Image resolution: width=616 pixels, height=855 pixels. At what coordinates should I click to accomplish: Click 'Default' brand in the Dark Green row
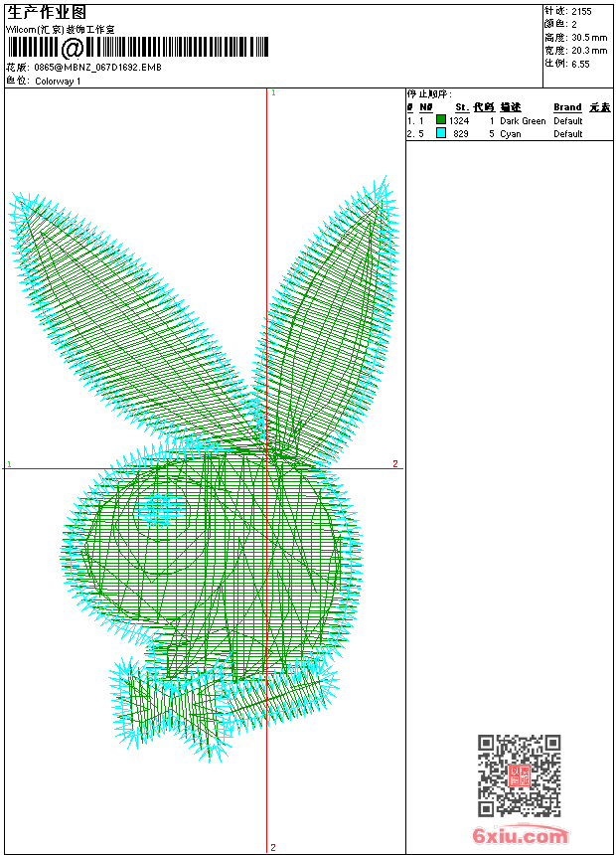(568, 121)
